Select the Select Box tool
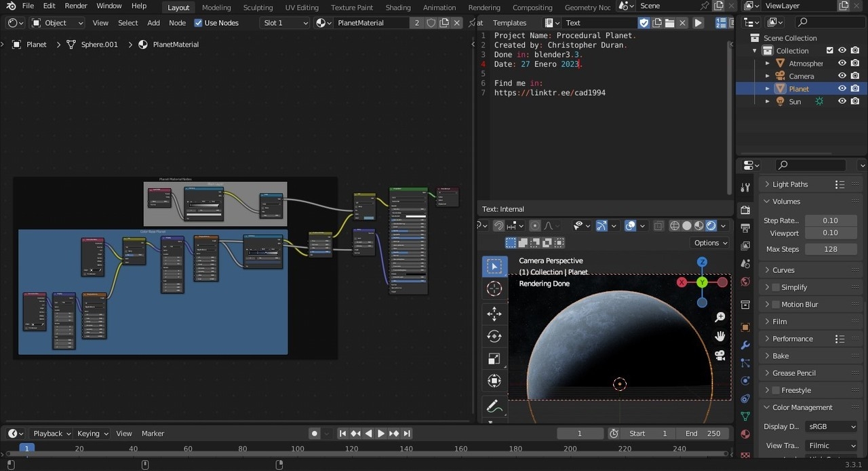 click(494, 267)
